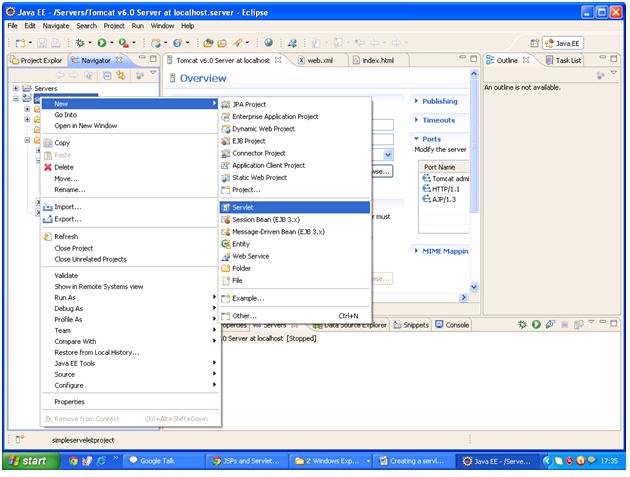Click the Windows start button
This screenshot has width=630, height=477.
coord(31,461)
